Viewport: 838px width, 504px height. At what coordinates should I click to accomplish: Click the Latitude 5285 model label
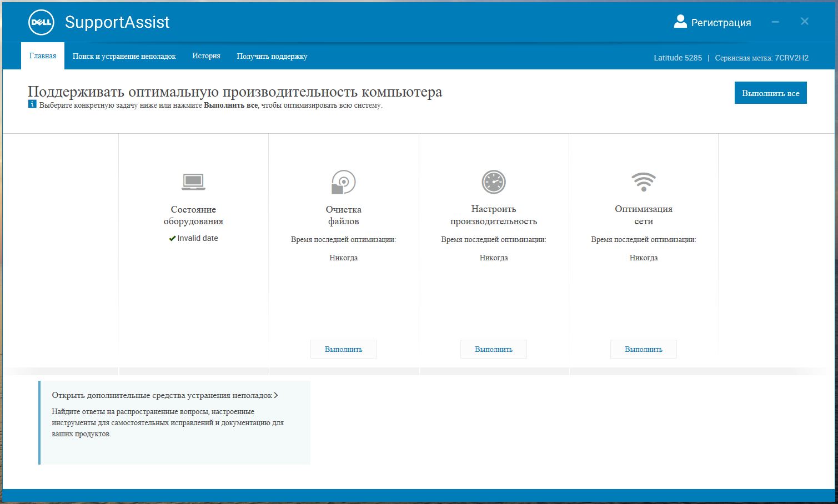click(x=678, y=58)
